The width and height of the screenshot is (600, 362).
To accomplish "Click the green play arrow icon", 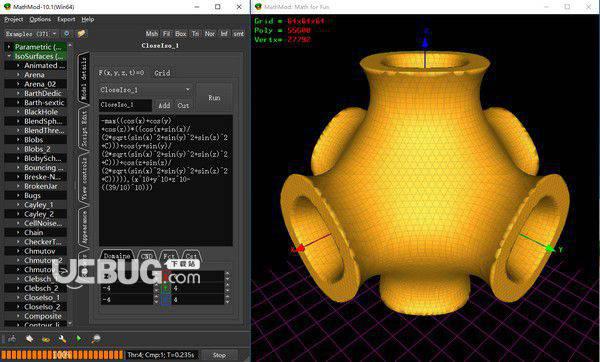I will pyautogui.click(x=78, y=339).
